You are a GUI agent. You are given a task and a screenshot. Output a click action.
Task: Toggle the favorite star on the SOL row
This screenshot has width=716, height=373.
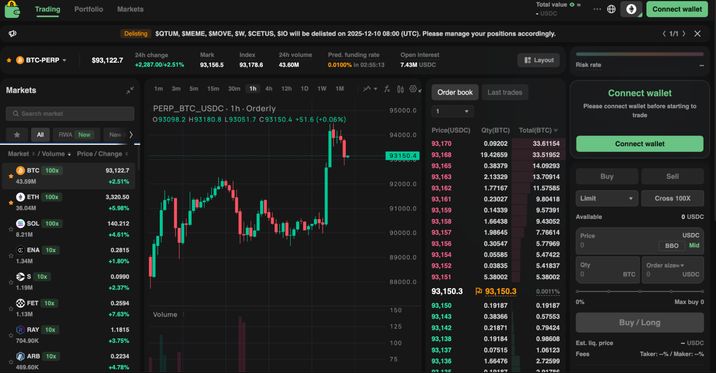[11, 229]
